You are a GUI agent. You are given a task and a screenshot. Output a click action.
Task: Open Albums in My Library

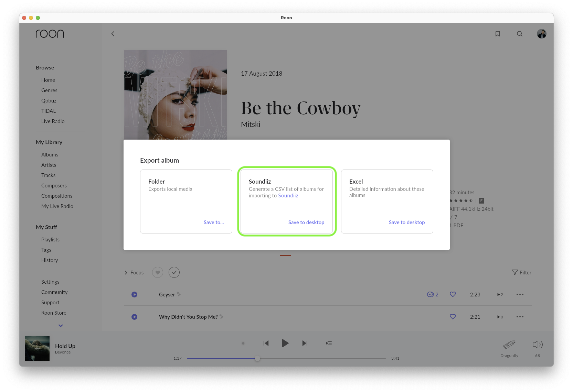click(50, 154)
